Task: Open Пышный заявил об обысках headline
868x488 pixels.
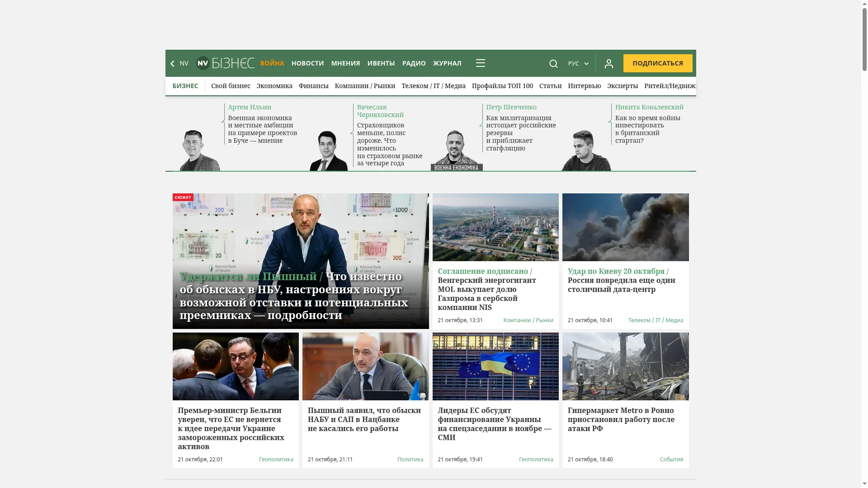Action: 364,419
